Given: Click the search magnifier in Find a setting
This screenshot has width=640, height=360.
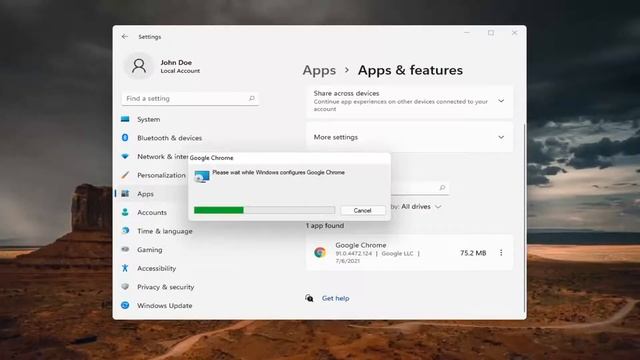Looking at the screenshot, I should [252, 98].
